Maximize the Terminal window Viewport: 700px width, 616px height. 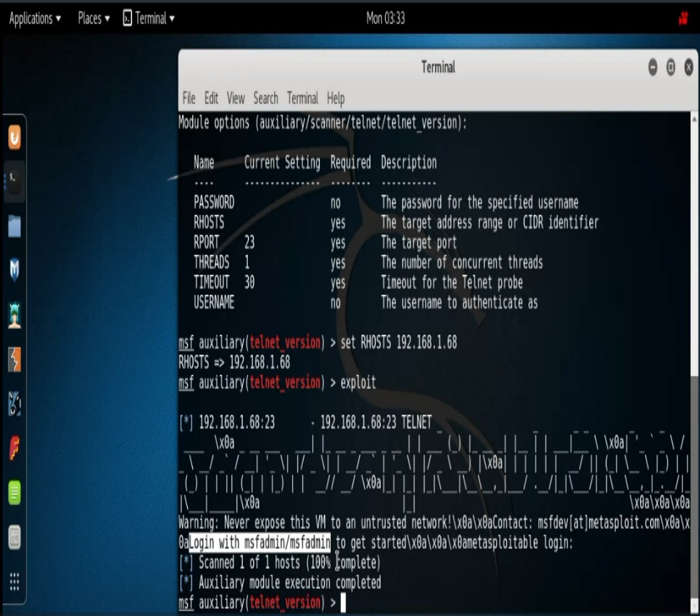[671, 67]
